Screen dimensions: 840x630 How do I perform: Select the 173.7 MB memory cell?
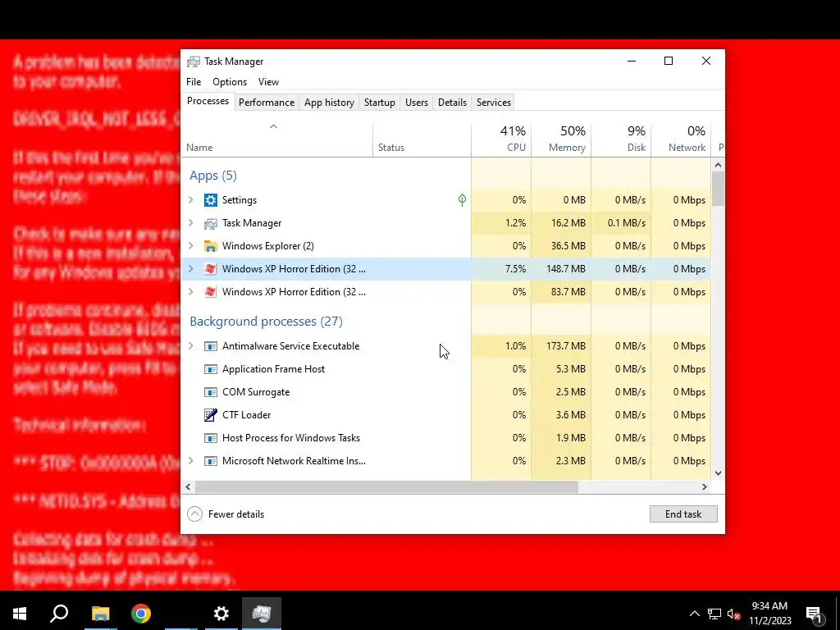561,346
